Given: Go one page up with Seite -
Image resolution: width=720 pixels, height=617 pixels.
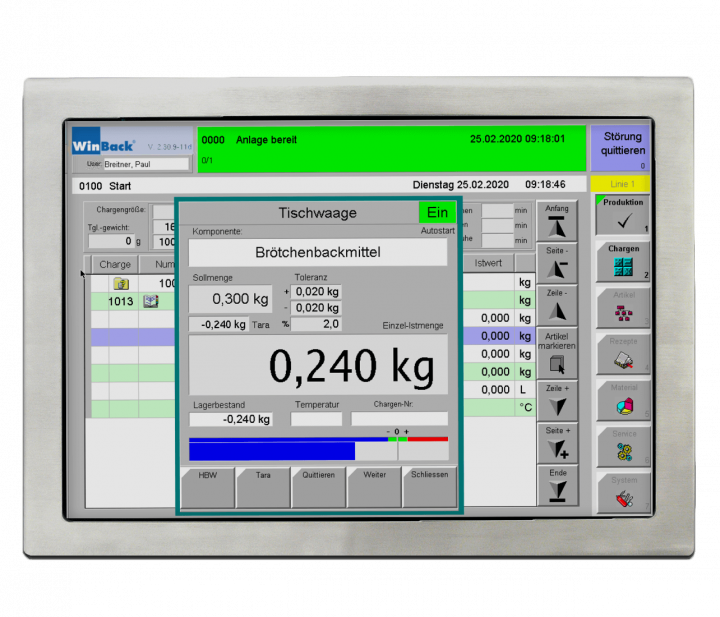Looking at the screenshot, I should (x=558, y=263).
